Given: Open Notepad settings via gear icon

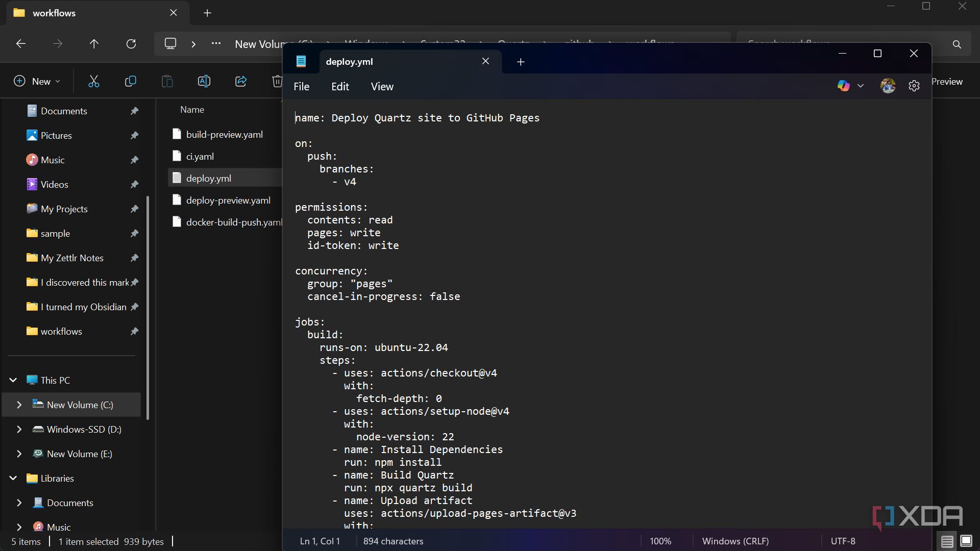Looking at the screenshot, I should 914,85.
